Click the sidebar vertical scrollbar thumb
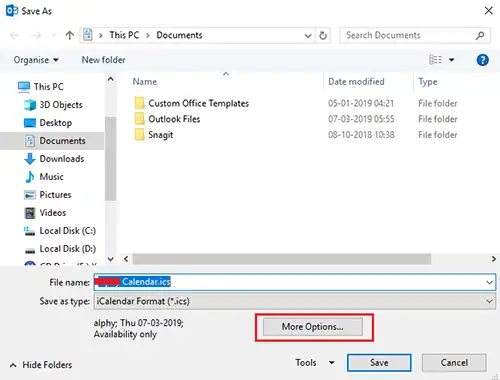This screenshot has height=380, width=500. [111, 159]
